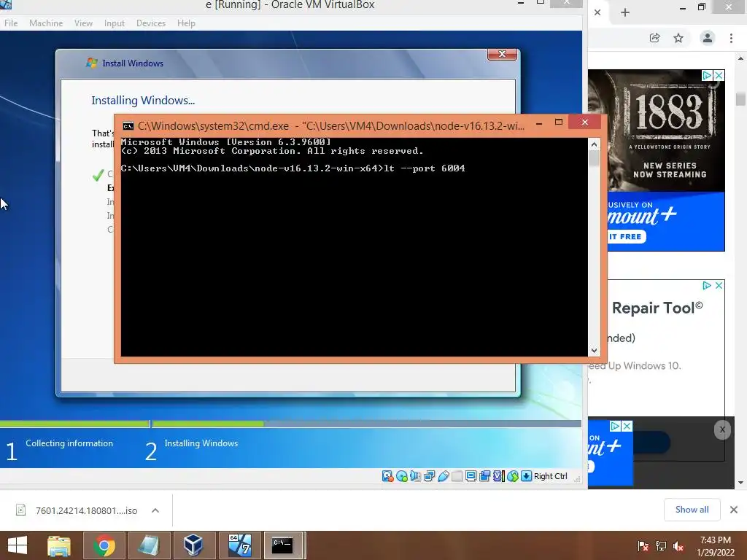Click the Right Ctrl host key label

tap(551, 476)
